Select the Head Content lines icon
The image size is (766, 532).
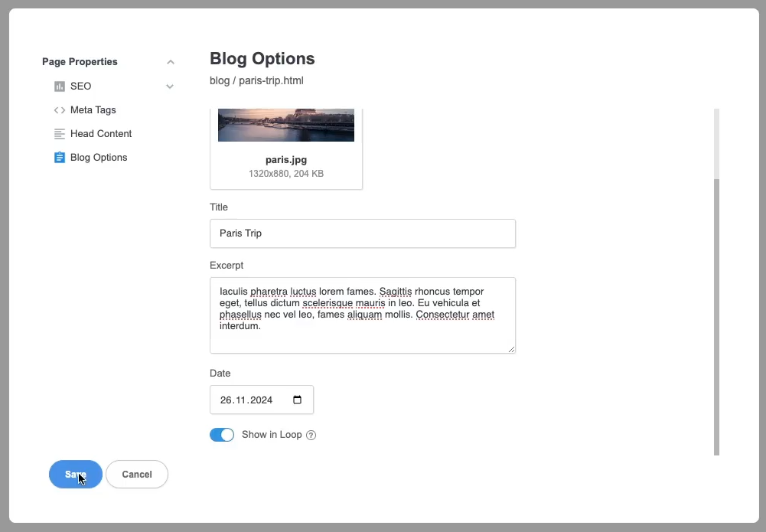tap(60, 133)
